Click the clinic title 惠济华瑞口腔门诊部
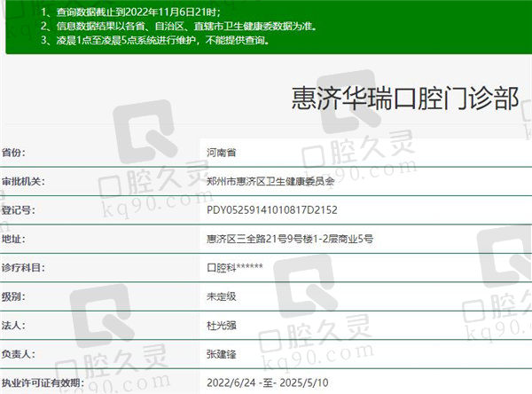The height and width of the screenshot is (394, 532). (405, 98)
